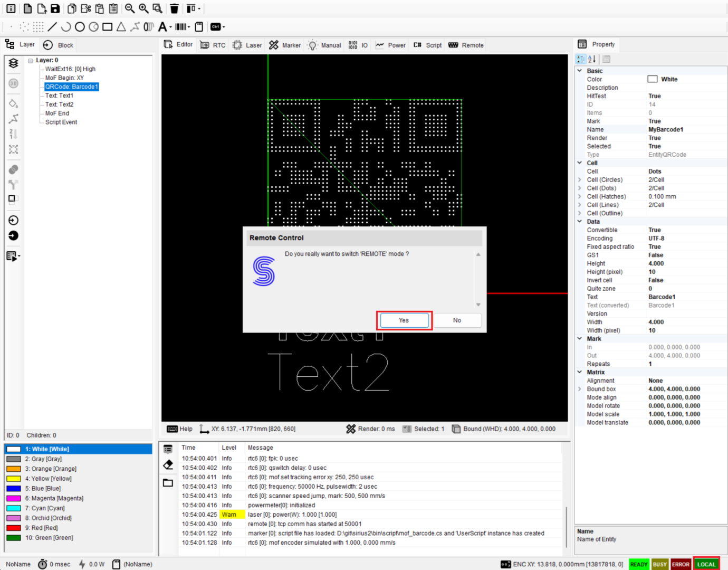728x570 pixels.
Task: Switch to the Layer tab
Action: coord(20,45)
